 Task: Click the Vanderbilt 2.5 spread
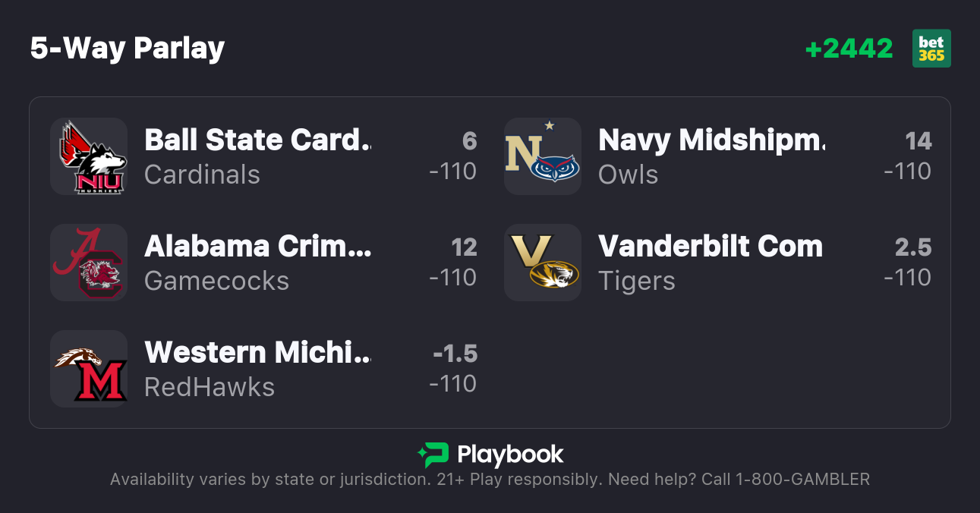912,247
